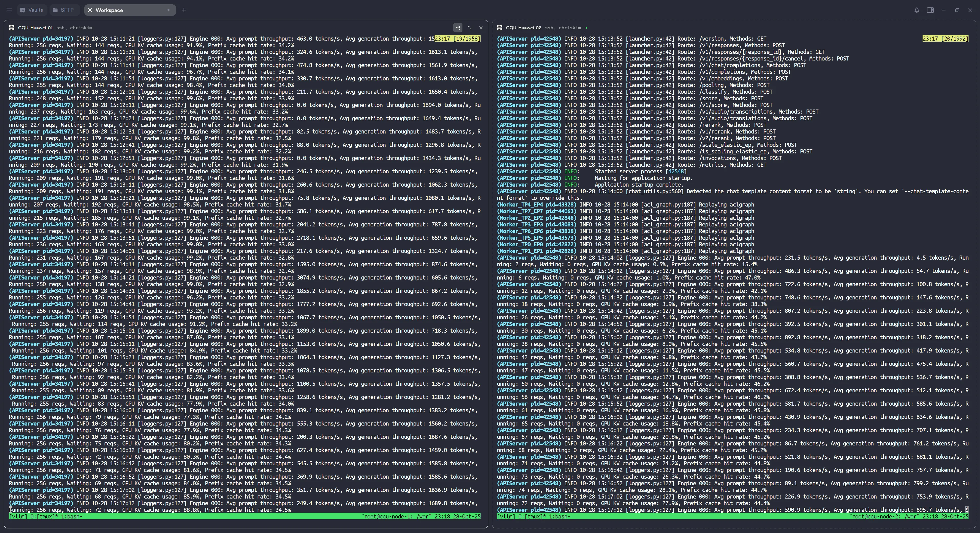Close the CQU-Huawei-01 terminal pane

[x=481, y=28]
